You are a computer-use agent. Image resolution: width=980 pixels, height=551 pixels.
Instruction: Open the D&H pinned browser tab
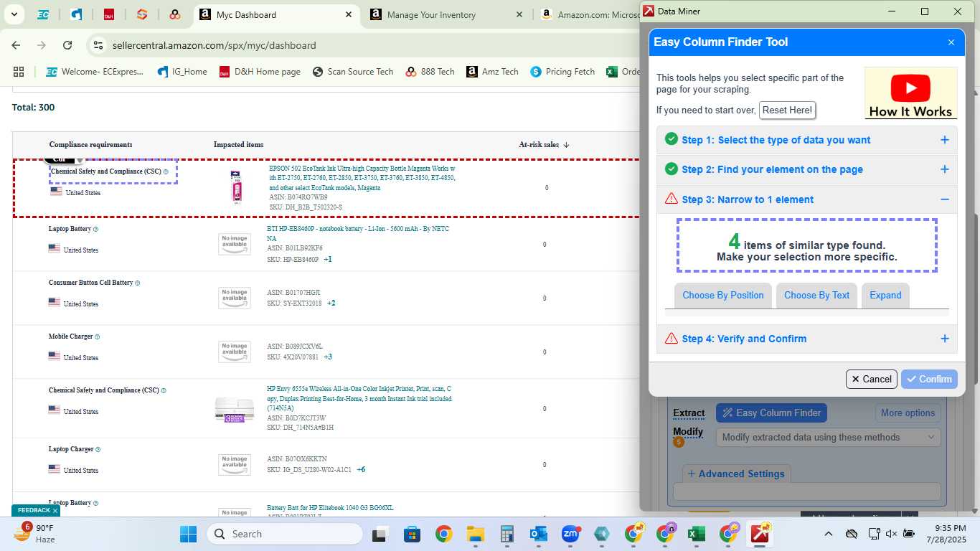point(109,14)
